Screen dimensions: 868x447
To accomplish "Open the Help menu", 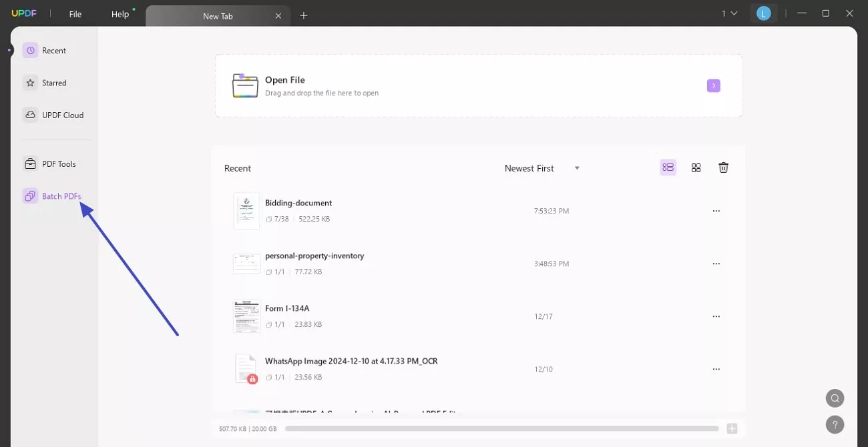I will 120,13.
